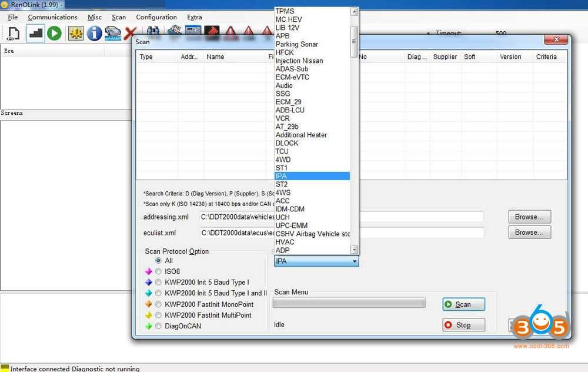Screen dimensions: 588x372
Task: Open the Communications menu
Action: click(52, 17)
